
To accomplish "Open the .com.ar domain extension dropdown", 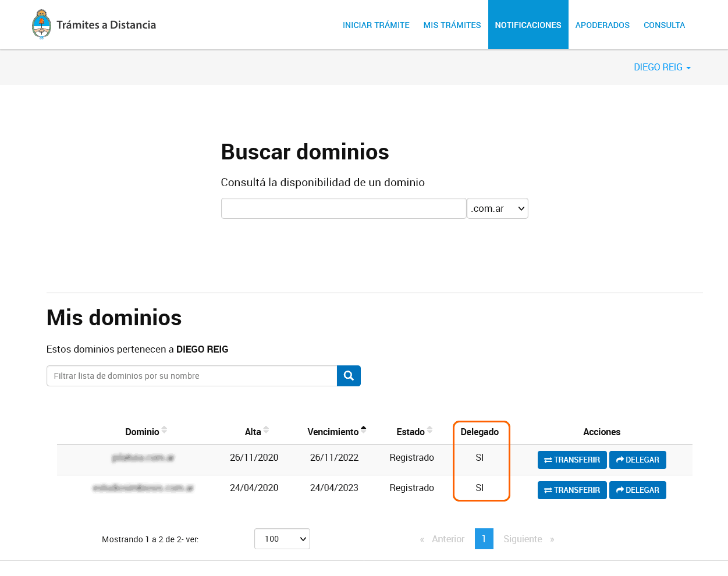I will click(x=497, y=208).
